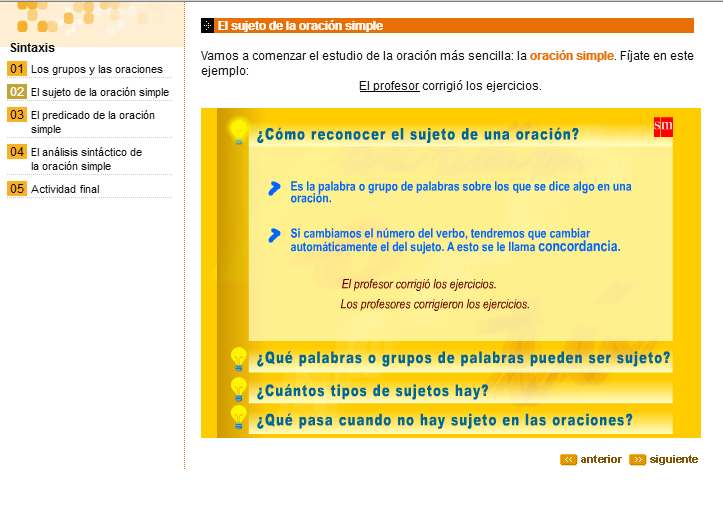
Task: Click the underlined 'El profesor' text
Action: click(x=389, y=86)
